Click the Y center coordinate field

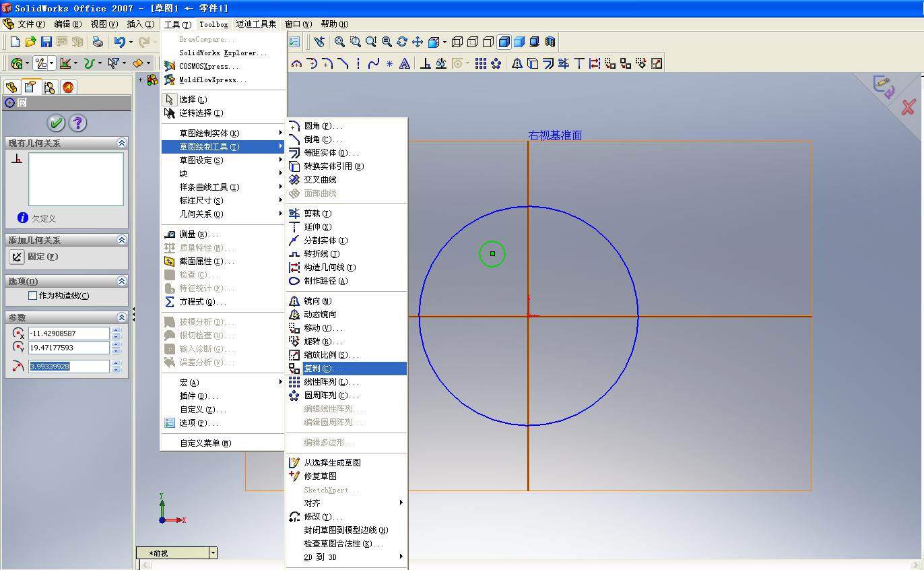coord(69,348)
